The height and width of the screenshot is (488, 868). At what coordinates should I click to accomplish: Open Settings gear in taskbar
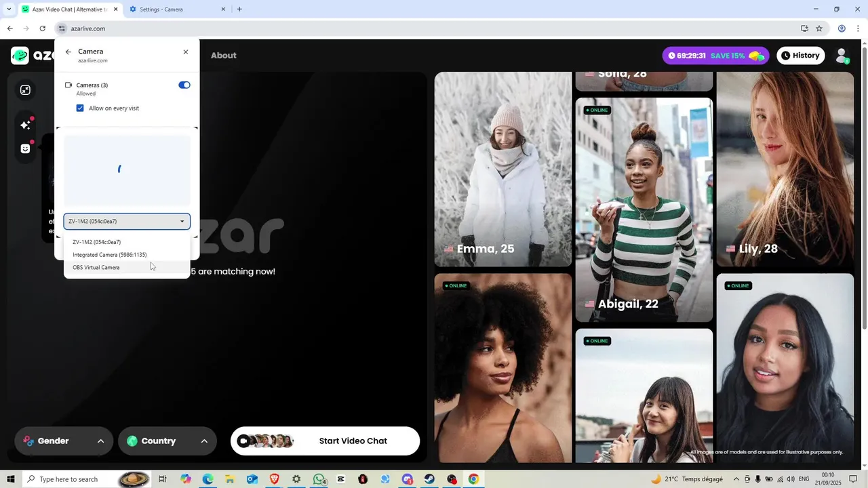296,479
